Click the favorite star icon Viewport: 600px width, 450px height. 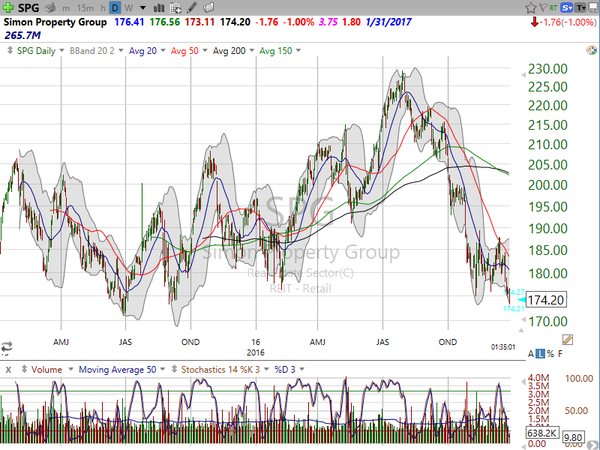[531, 7]
